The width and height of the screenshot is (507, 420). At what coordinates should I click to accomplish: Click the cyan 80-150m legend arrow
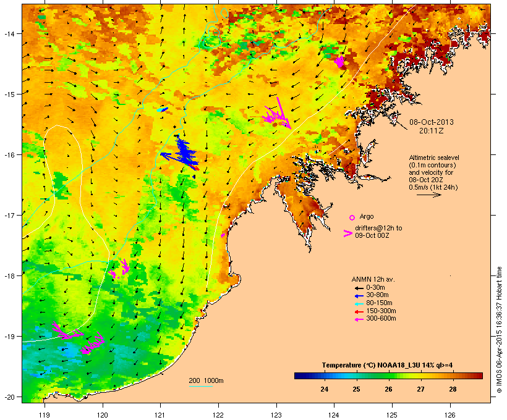[359, 304]
